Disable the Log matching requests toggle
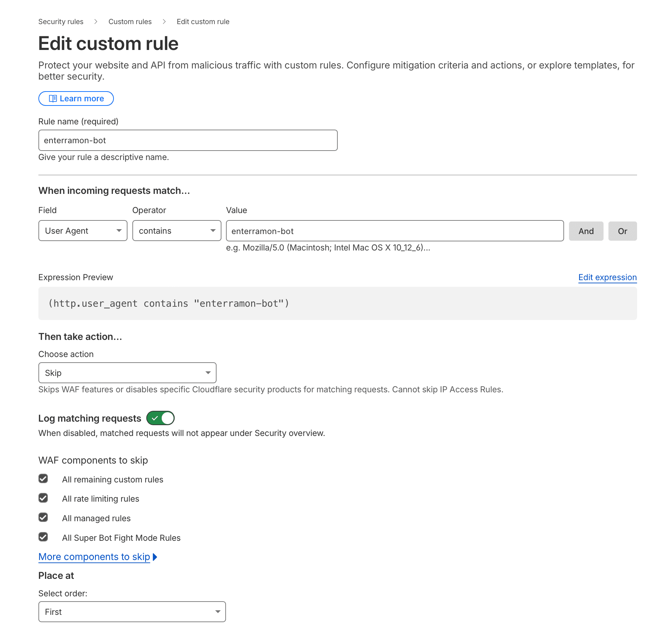The image size is (672, 633). coord(160,418)
